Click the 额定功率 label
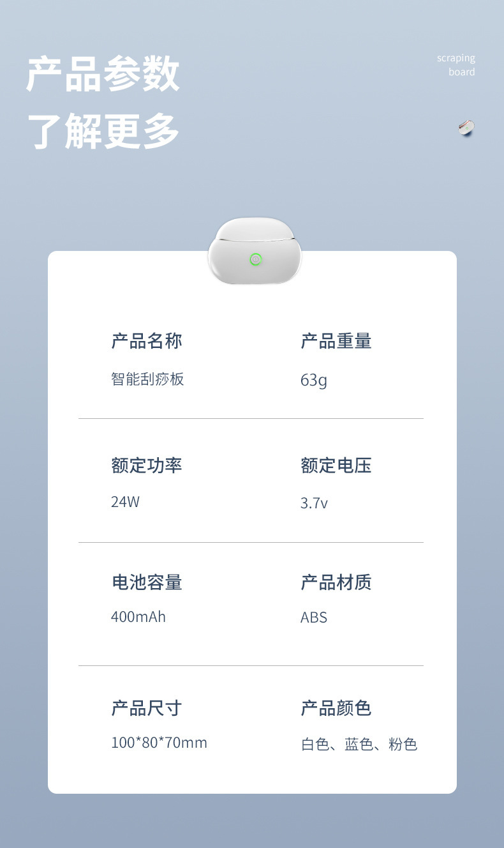Screen dimensions: 504x848 (x=147, y=466)
